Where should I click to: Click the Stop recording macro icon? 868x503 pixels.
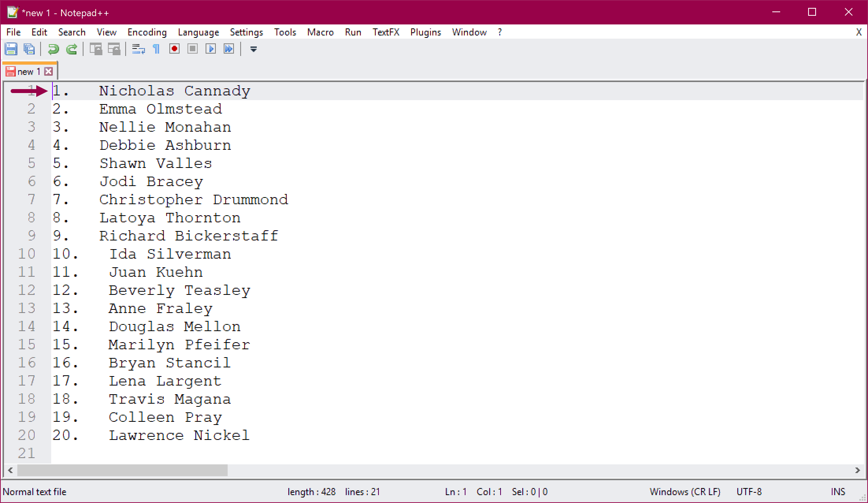click(x=192, y=49)
